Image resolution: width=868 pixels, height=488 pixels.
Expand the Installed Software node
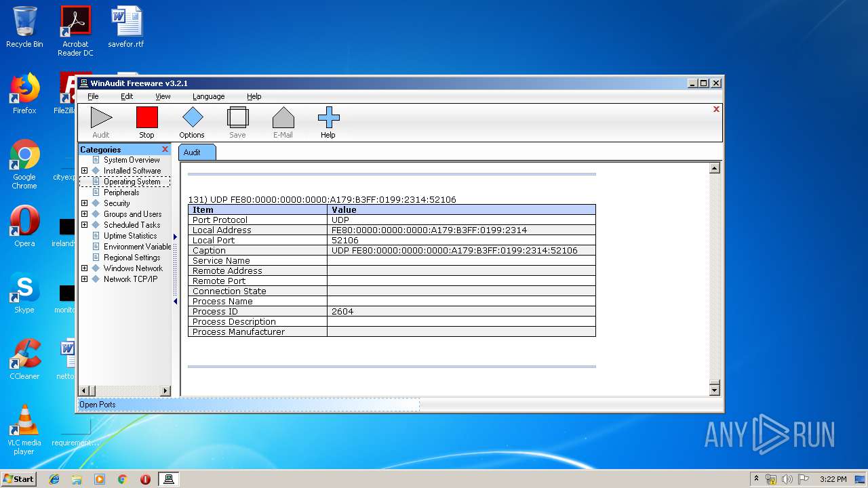coord(84,171)
